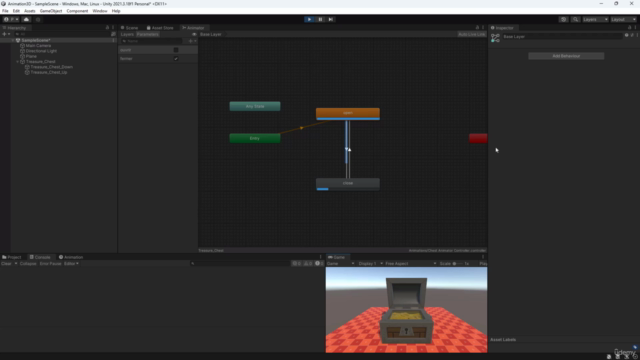Click the global search magnifier icon
Viewport: 640px width, 360px height.
click(x=575, y=19)
